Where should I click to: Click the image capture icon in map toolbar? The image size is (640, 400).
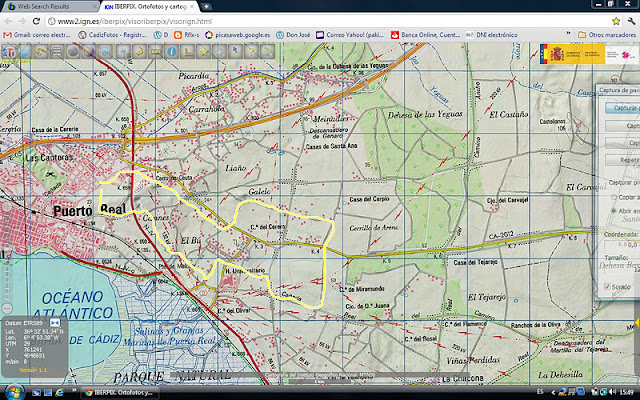point(105,52)
